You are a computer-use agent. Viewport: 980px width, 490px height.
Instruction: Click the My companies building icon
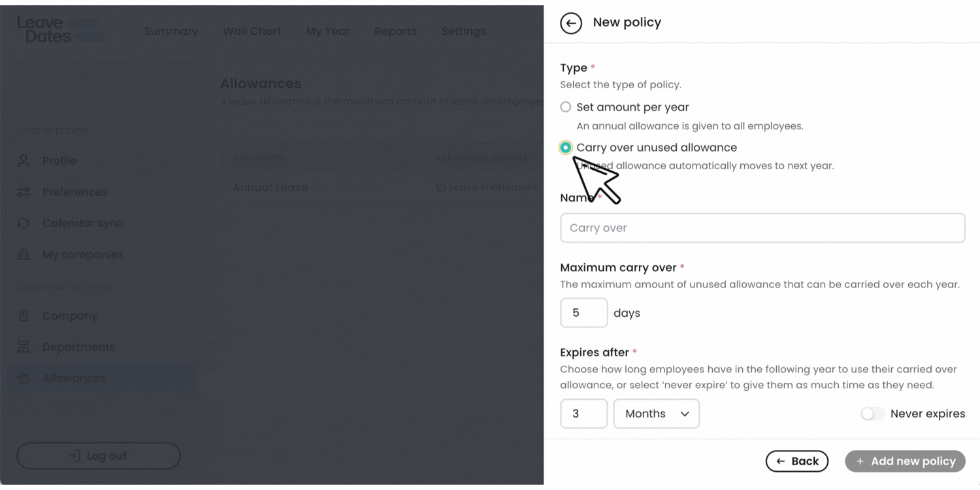[x=24, y=255]
